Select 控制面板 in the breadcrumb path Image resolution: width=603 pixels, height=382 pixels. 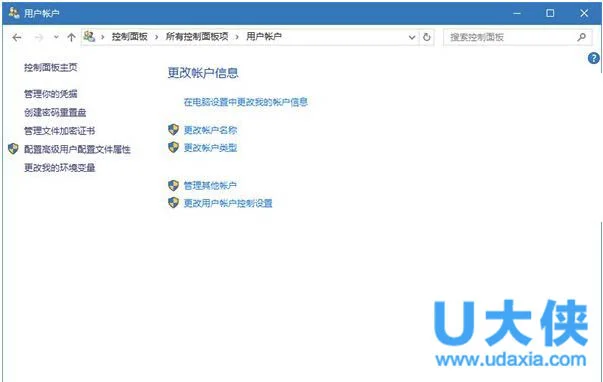tap(130, 37)
